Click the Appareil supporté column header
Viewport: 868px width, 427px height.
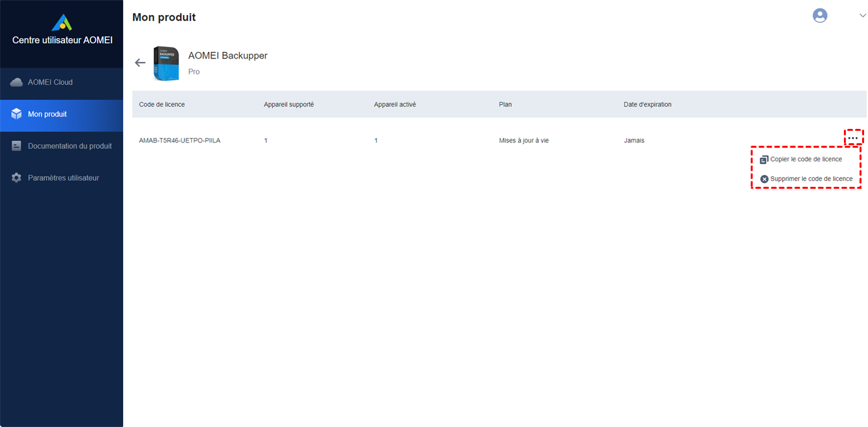[x=289, y=105]
